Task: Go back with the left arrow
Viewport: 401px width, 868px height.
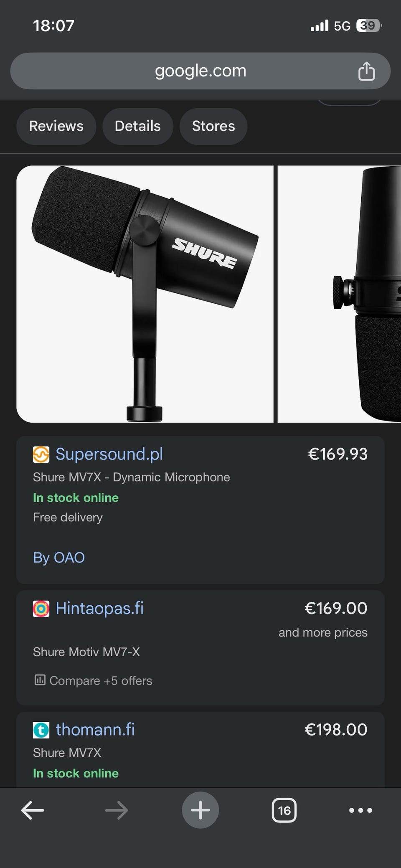Action: tap(33, 810)
